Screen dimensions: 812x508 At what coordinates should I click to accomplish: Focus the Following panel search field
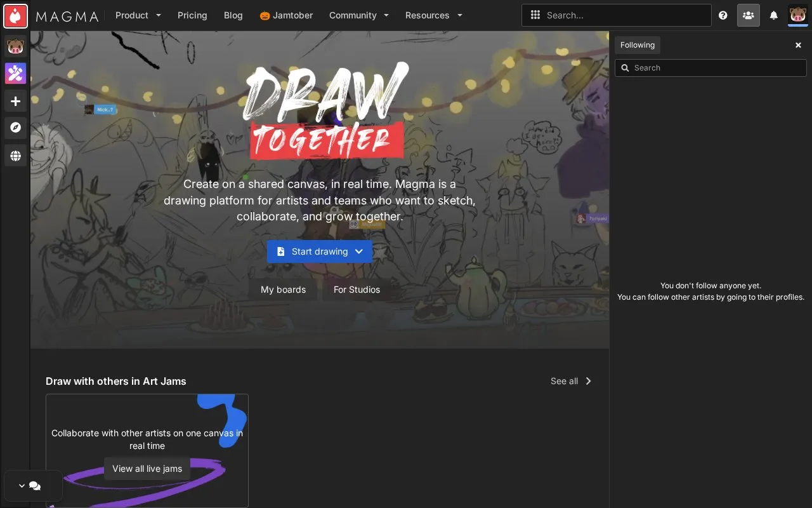click(x=710, y=68)
